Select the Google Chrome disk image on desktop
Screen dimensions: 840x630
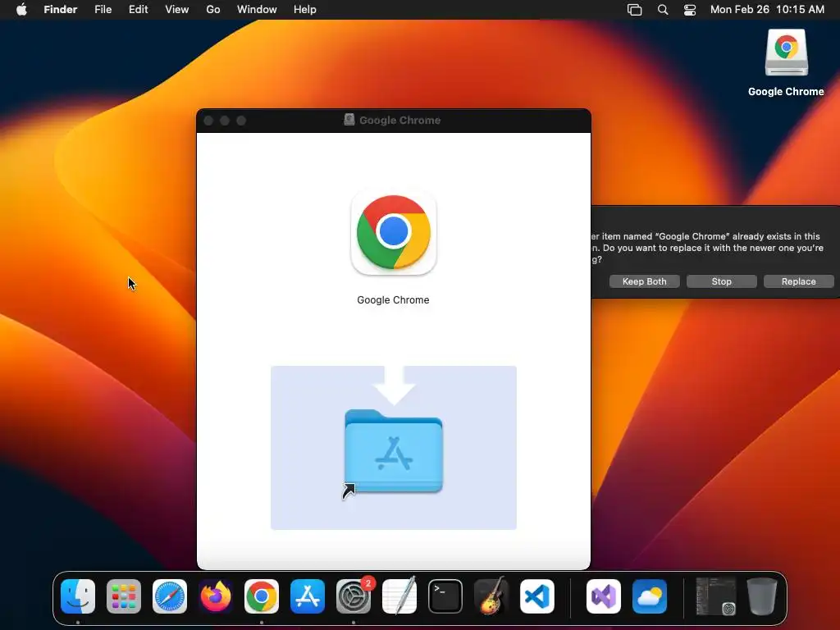(x=786, y=52)
